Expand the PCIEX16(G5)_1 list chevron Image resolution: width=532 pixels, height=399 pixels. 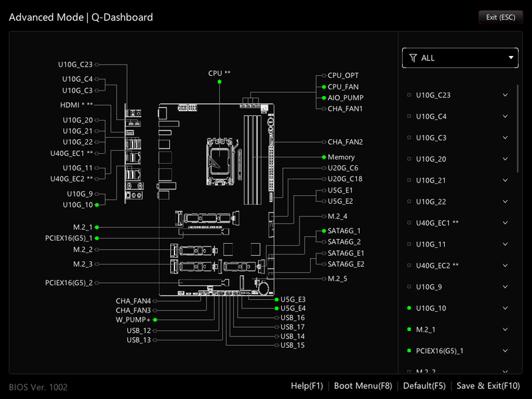[505, 351]
